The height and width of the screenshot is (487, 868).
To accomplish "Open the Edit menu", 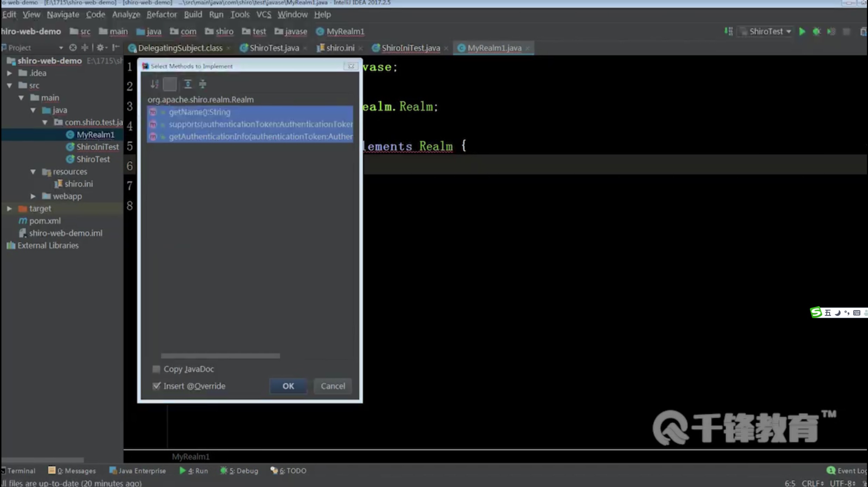I will 9,14.
